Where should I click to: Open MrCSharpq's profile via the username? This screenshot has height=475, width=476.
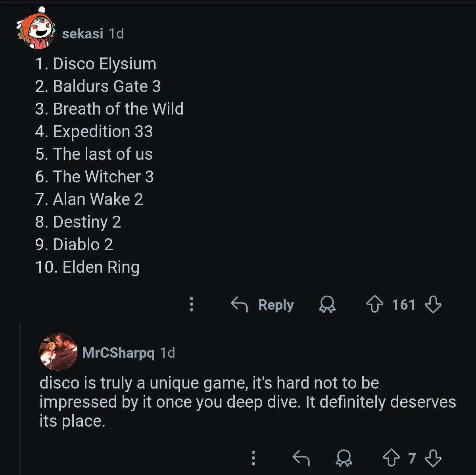(x=118, y=352)
